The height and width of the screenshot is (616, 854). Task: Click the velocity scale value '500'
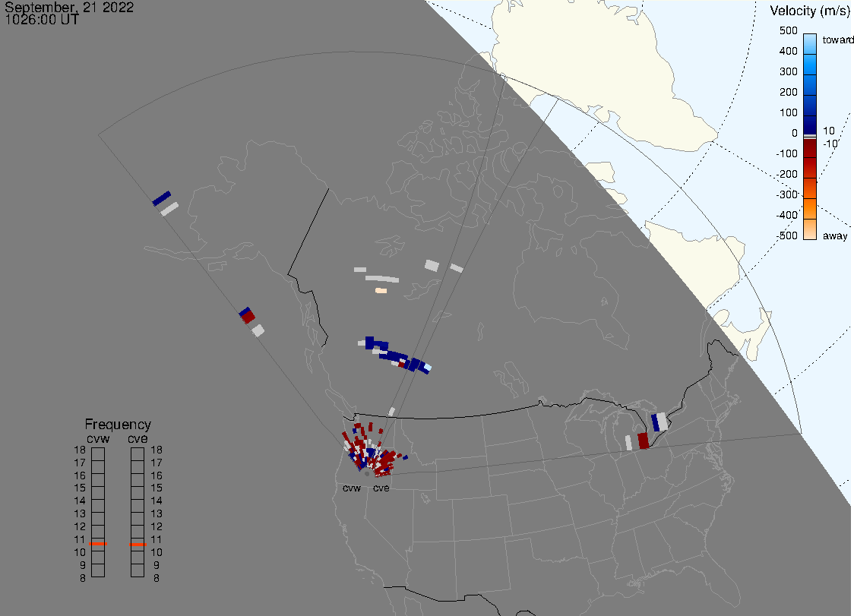pyautogui.click(x=788, y=30)
